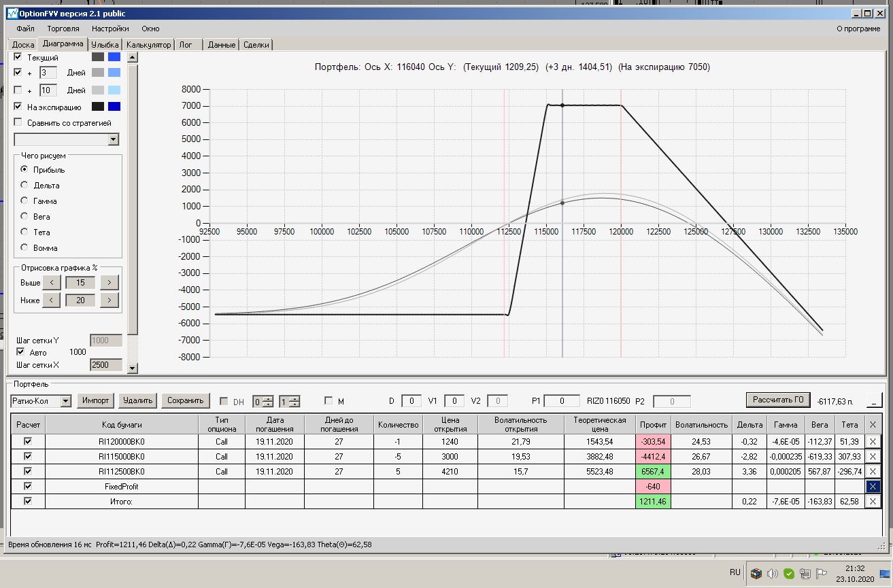Select the Гамма radio option
Viewport: 893px width, 588px height.
click(x=25, y=201)
